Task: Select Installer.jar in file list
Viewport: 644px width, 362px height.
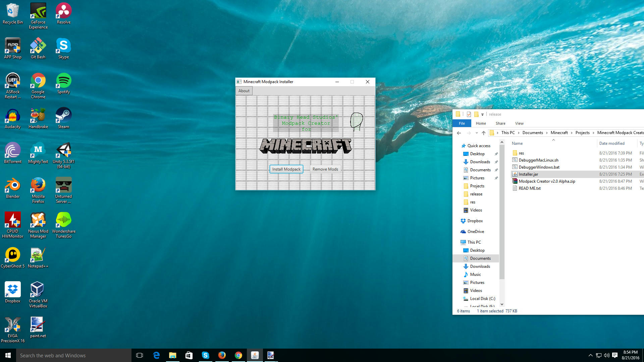Action: [x=528, y=174]
